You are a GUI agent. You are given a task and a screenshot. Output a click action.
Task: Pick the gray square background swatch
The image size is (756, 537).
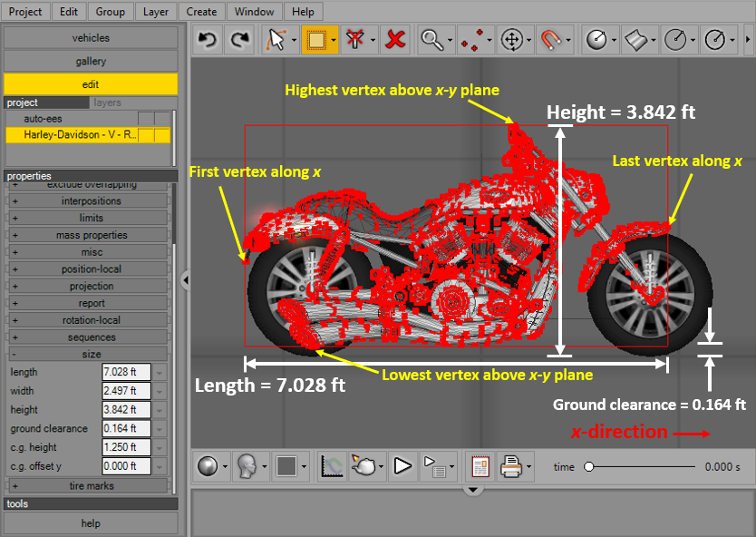pyautogui.click(x=286, y=466)
